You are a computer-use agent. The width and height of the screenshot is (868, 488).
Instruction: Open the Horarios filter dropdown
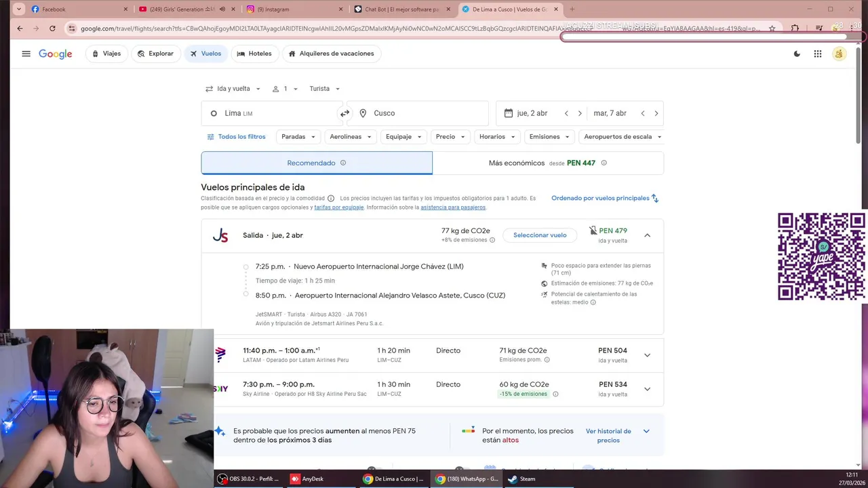tap(497, 137)
